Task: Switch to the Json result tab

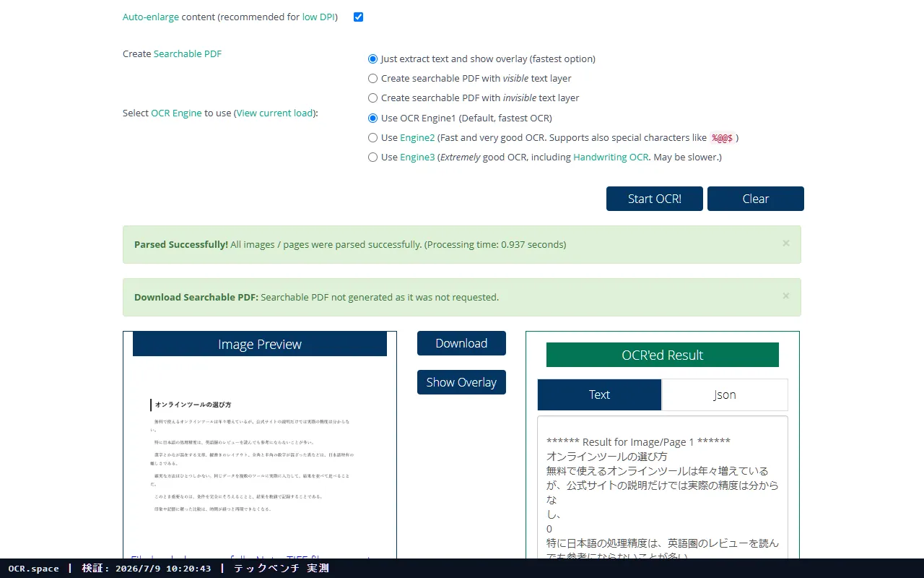Action: (725, 394)
